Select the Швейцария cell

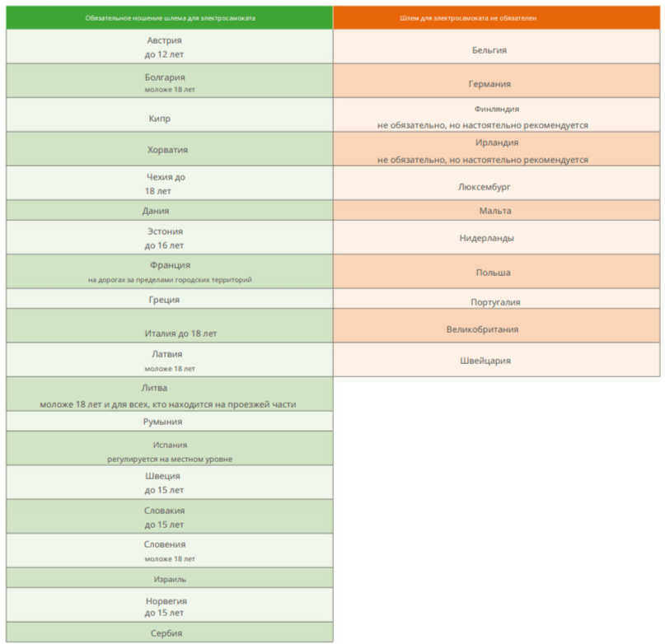click(x=496, y=360)
